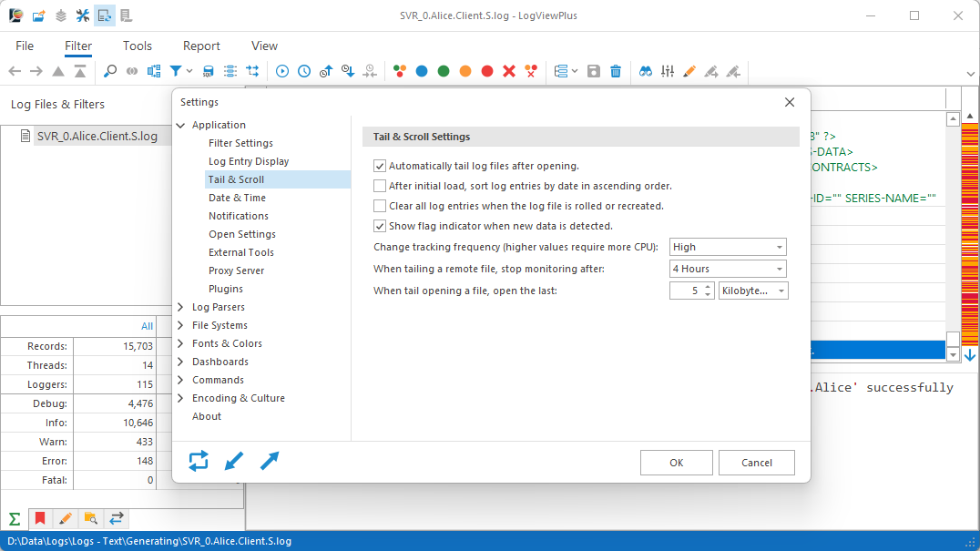Click the All link in statistics panel
Viewport: 980px width, 551px height.
click(x=147, y=326)
